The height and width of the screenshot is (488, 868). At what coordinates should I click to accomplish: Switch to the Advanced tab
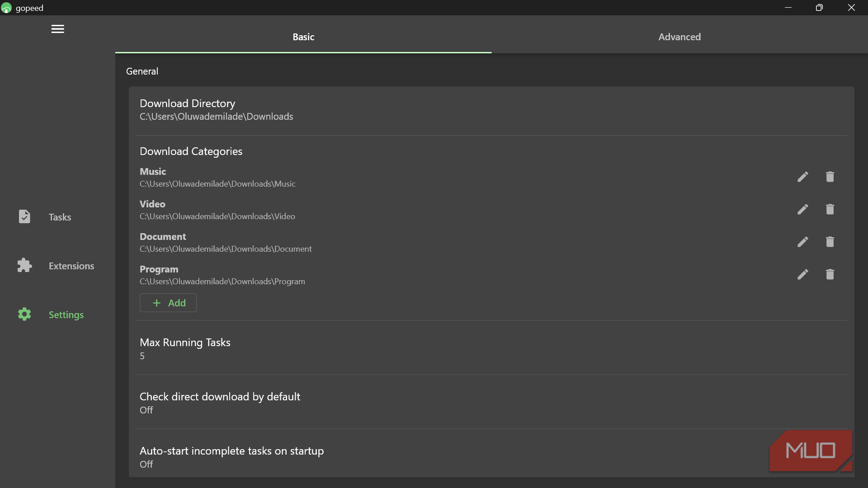(679, 37)
